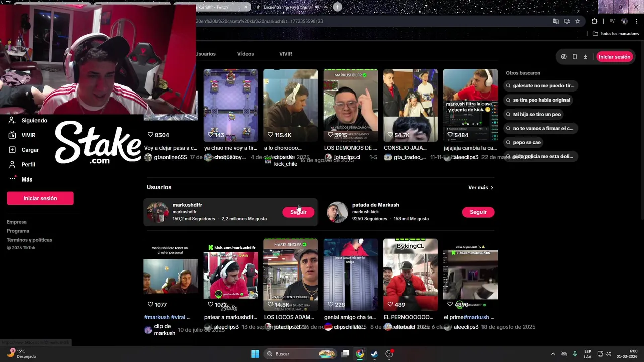Click the install app icon in address bar
The width and height of the screenshot is (644, 362).
click(x=567, y=21)
